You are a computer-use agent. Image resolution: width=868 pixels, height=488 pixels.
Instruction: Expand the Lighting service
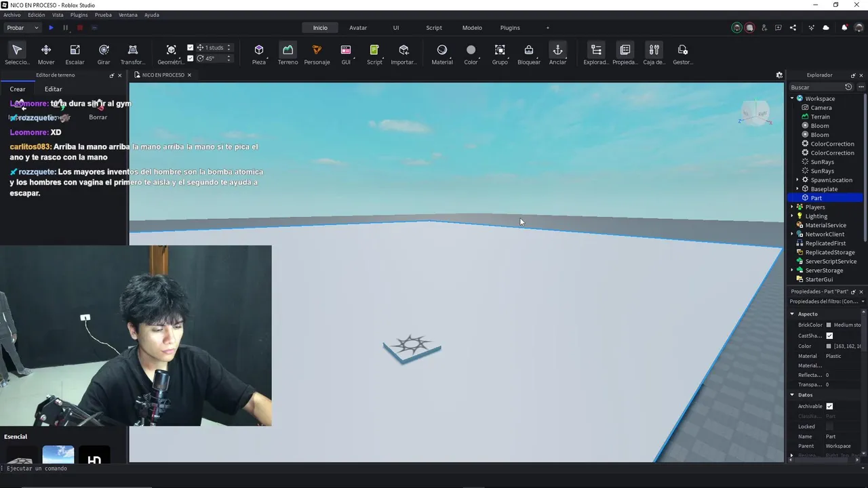[x=792, y=216]
